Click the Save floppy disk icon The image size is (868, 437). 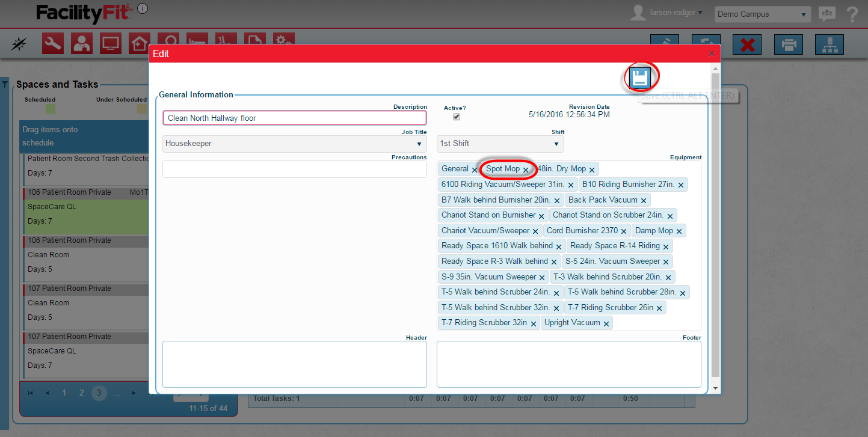[639, 78]
